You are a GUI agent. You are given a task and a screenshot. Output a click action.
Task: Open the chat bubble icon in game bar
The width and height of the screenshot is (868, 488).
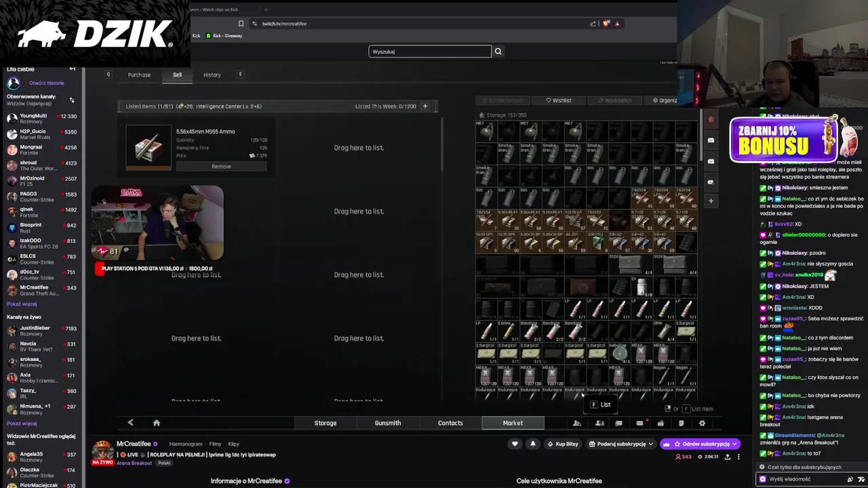(x=618, y=423)
